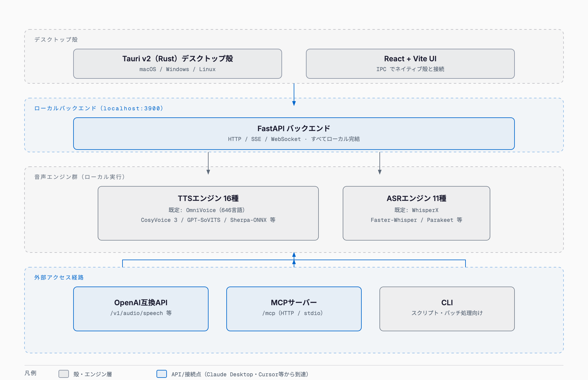Screen dimensions: 588x380
Task: Click the 既定: WhisperX text
Action: pyautogui.click(x=417, y=210)
